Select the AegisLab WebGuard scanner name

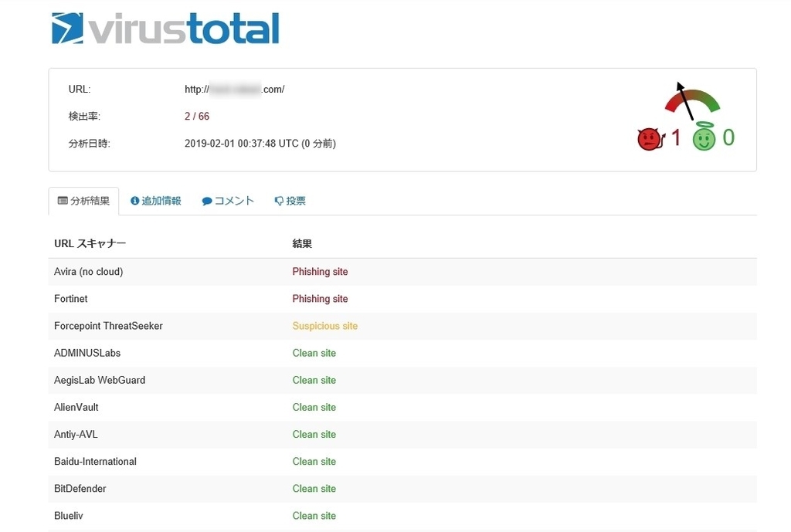(100, 381)
